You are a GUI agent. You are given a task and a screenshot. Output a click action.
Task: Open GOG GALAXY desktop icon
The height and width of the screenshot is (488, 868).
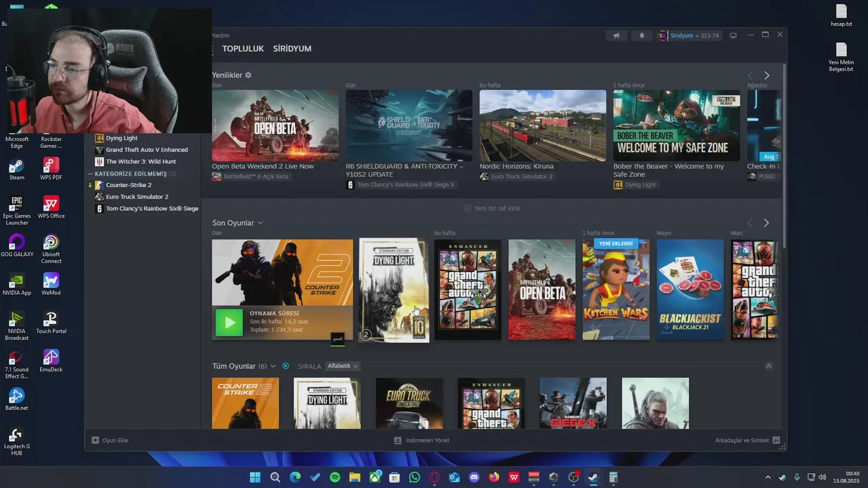pos(16,245)
